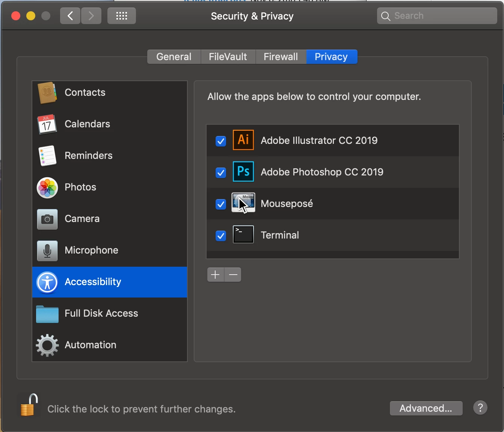This screenshot has width=504, height=432.
Task: Select the Terminal row label
Action: click(x=280, y=235)
